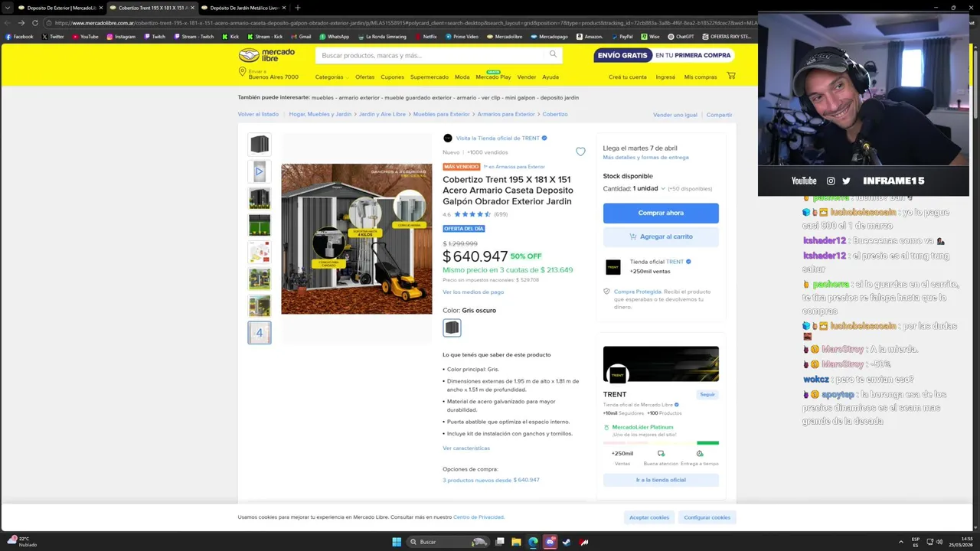
Task: Follow TRENT store with Seguir button
Action: (x=707, y=394)
